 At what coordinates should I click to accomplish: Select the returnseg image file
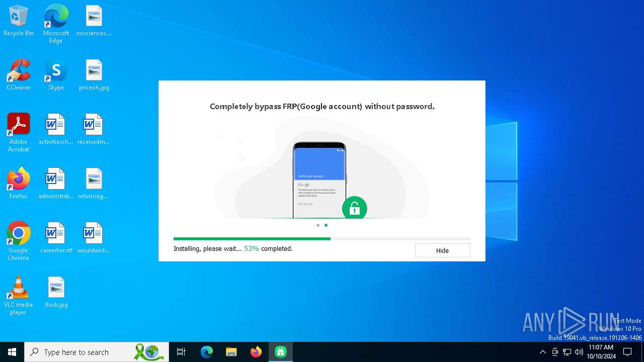point(94,184)
